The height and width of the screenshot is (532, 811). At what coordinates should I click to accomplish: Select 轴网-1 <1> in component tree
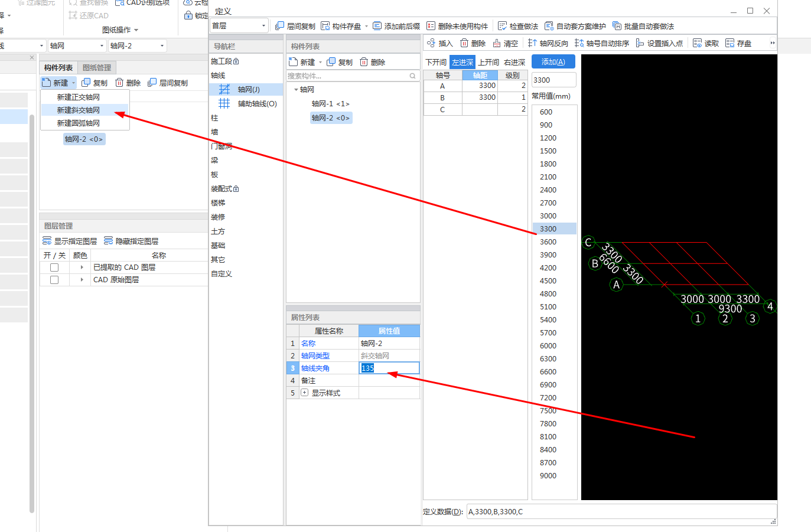point(331,104)
